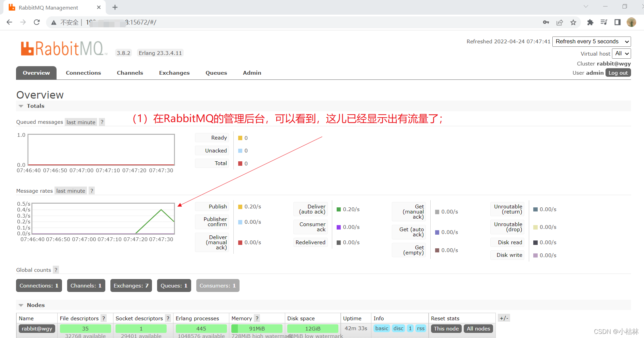This screenshot has height=338, width=644.
Task: Switch to the Overview tab
Action: (x=36, y=73)
